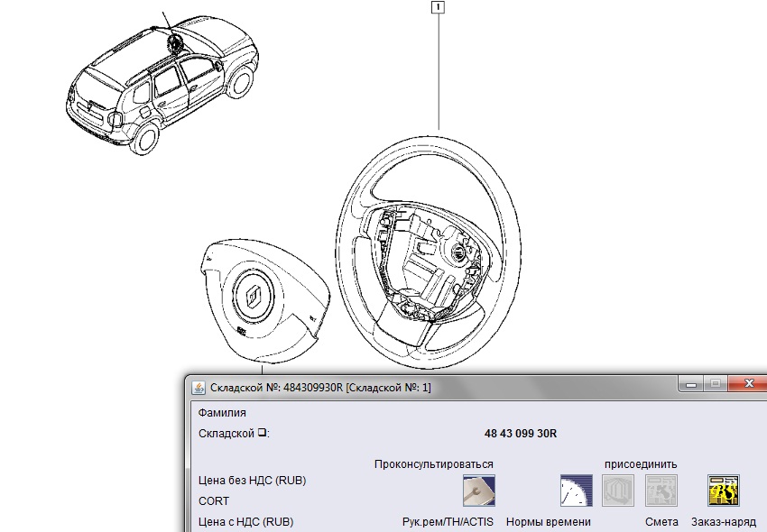Select the callout number 1 box
The width and height of the screenshot is (767, 532).
(439, 8)
